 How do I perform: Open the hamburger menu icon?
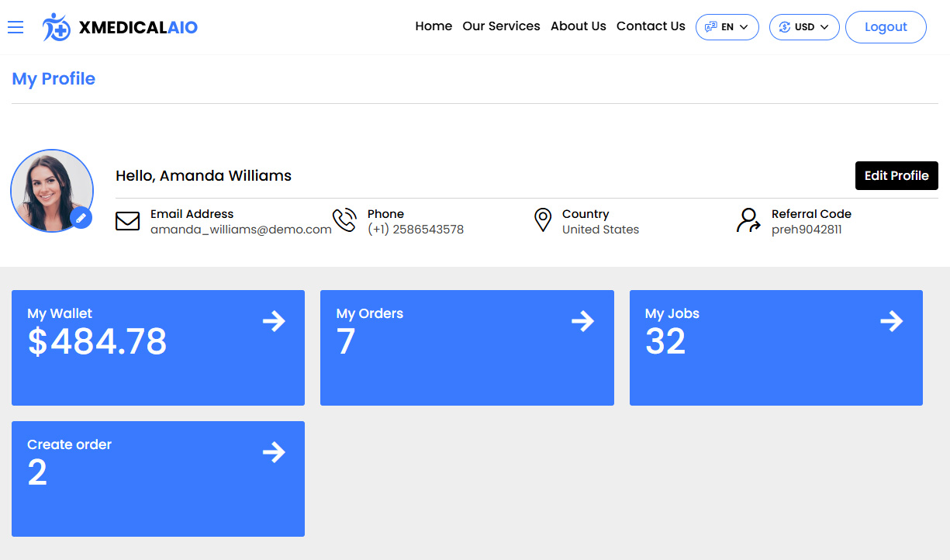point(16,27)
